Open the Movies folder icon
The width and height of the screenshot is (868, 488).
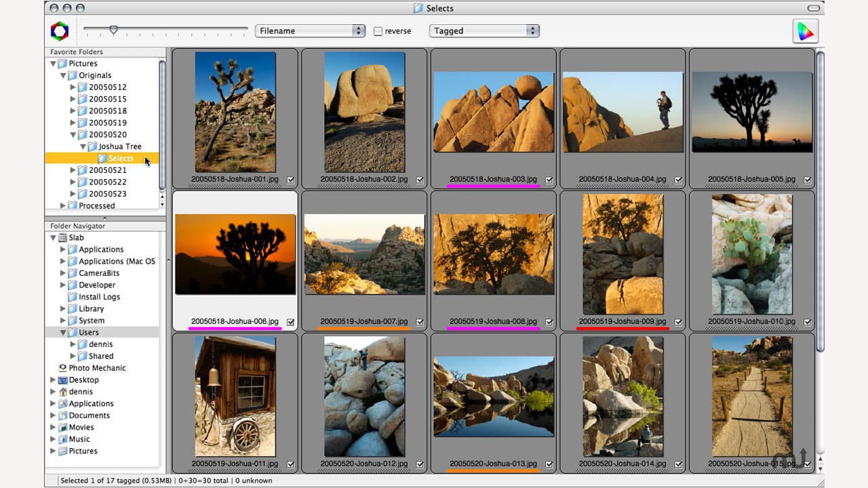(77, 427)
